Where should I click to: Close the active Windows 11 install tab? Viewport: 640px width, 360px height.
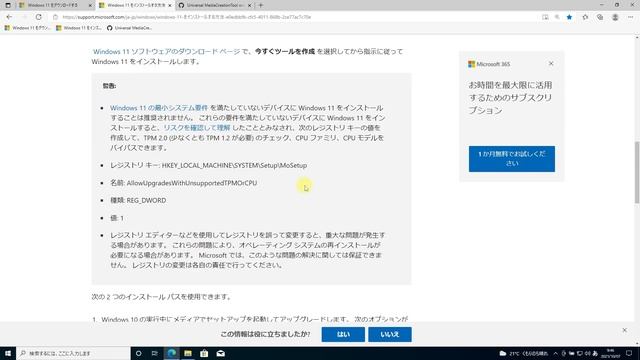[x=170, y=5]
